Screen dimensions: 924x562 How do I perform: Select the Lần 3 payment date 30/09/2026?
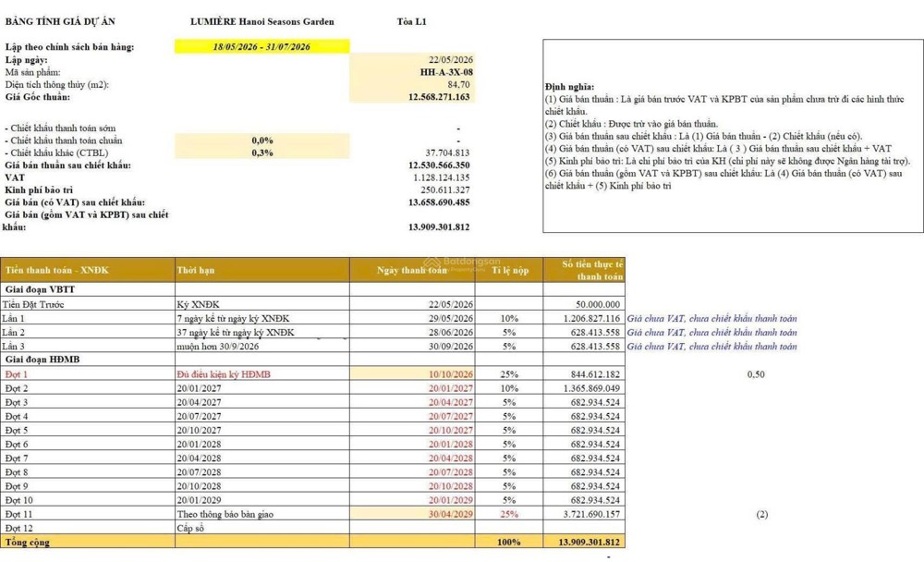[451, 346]
